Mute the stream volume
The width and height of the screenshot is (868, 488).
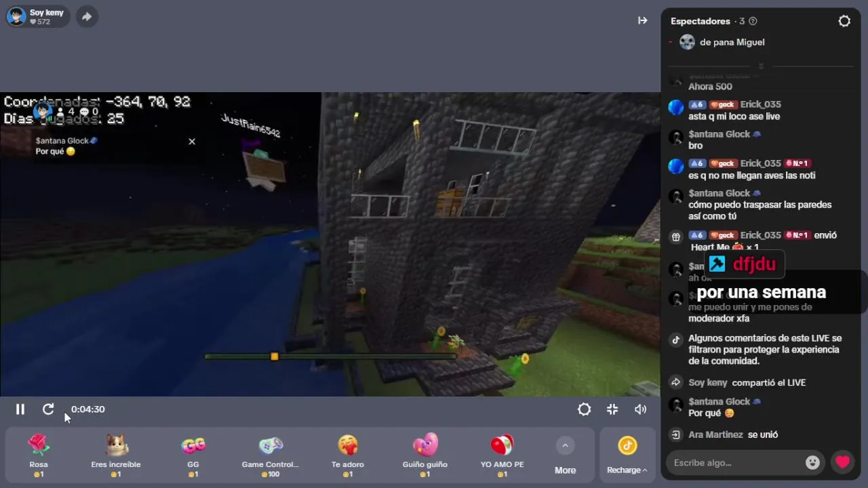pyautogui.click(x=640, y=409)
